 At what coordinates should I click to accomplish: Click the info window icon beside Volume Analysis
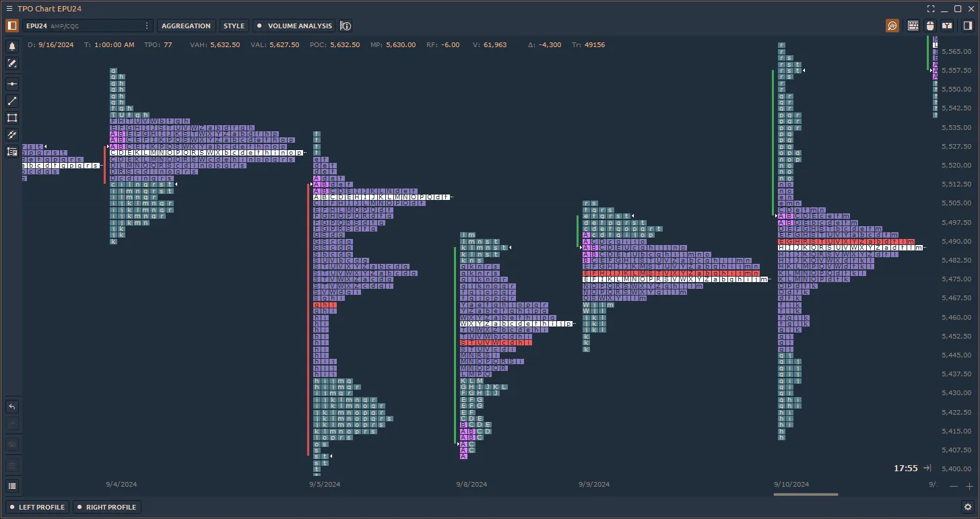click(x=346, y=26)
